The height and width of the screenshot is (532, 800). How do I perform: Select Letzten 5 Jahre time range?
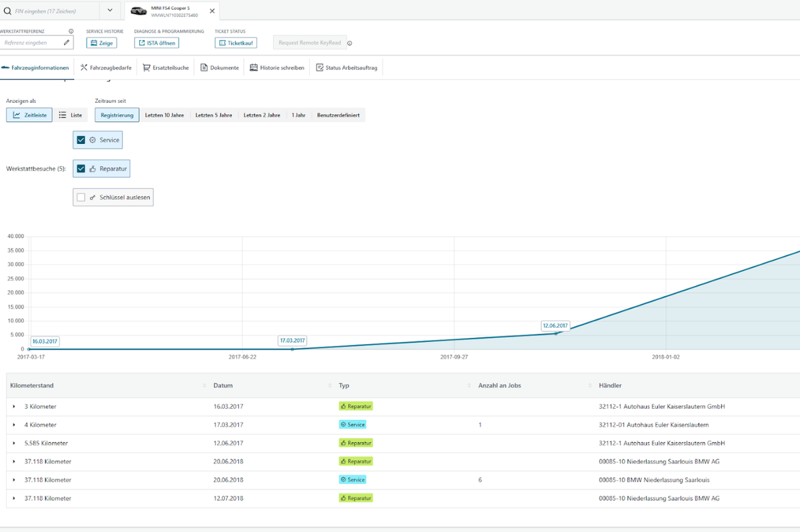pos(214,115)
